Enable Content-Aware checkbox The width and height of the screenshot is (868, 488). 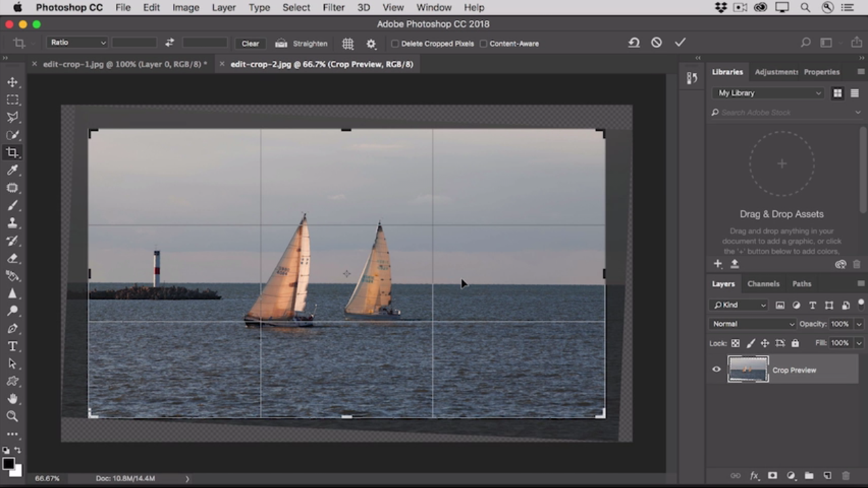tap(484, 43)
